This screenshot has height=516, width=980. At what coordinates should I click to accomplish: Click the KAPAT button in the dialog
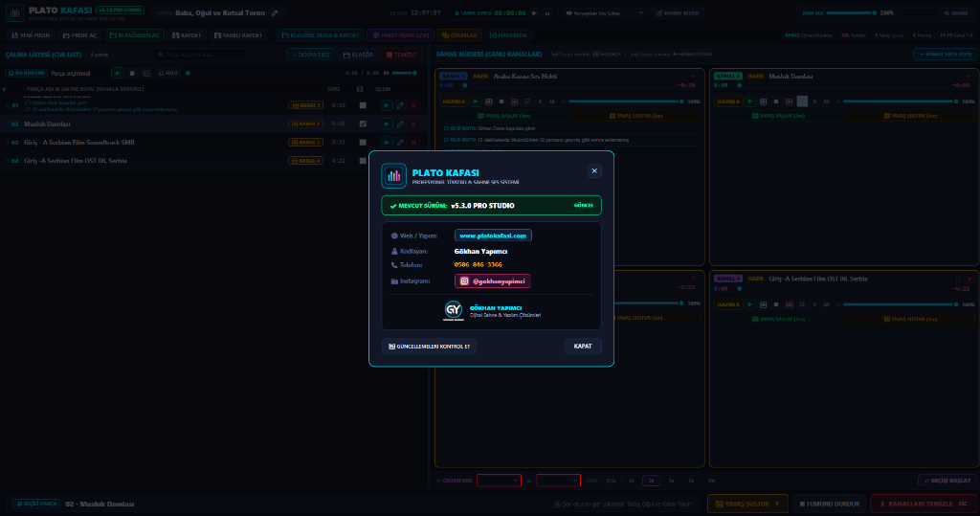tap(583, 346)
